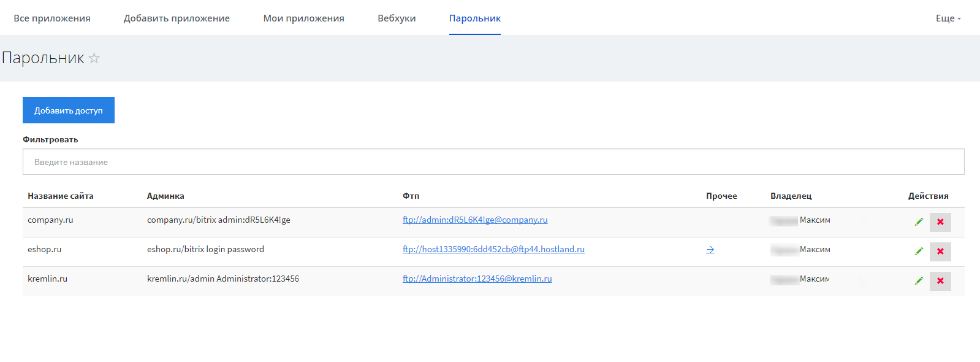Select the Парольник tab

coord(474,18)
